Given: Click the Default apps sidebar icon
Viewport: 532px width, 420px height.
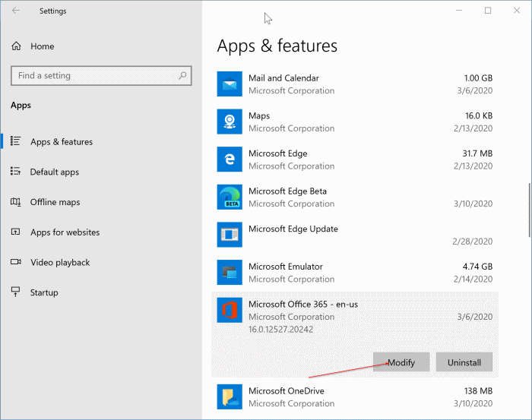Looking at the screenshot, I should pos(16,171).
